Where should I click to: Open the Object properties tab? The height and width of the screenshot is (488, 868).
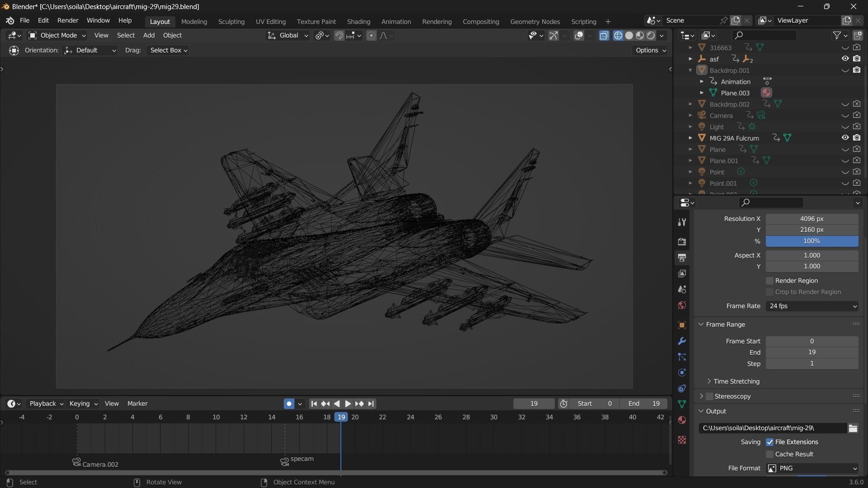click(682, 325)
